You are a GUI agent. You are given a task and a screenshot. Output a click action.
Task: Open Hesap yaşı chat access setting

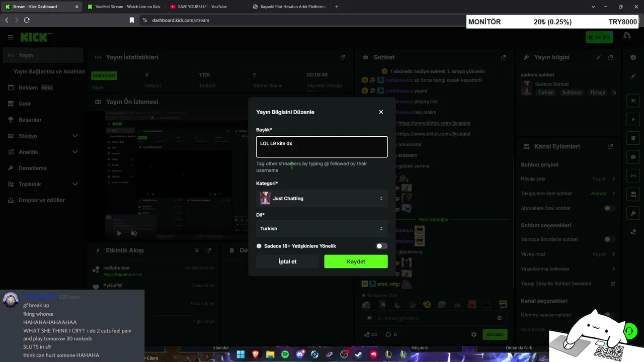pyautogui.click(x=568, y=179)
